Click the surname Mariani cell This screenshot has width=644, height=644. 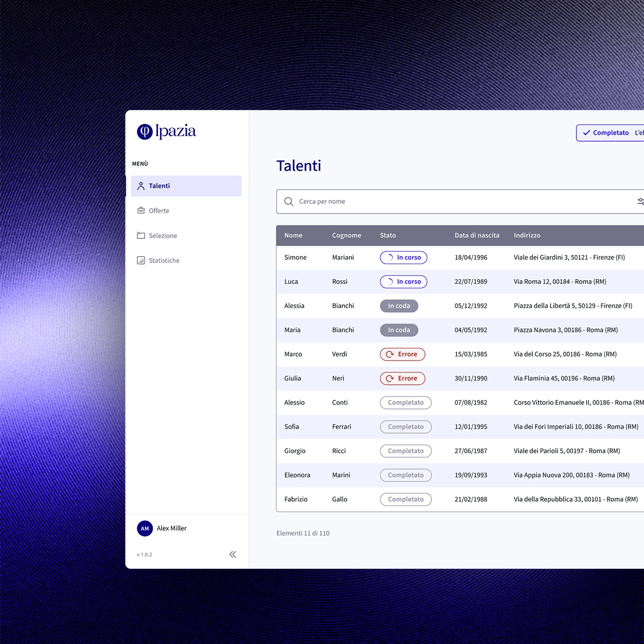click(343, 258)
